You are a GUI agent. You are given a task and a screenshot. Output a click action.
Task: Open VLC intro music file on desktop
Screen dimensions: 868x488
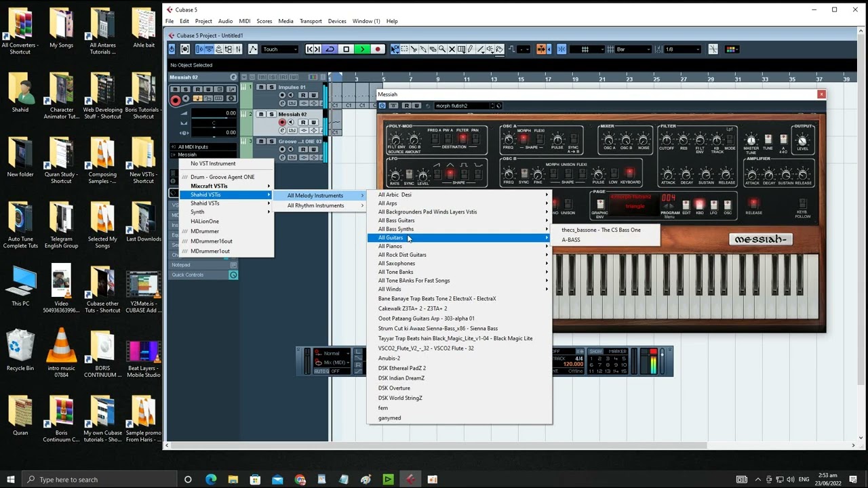click(x=61, y=352)
